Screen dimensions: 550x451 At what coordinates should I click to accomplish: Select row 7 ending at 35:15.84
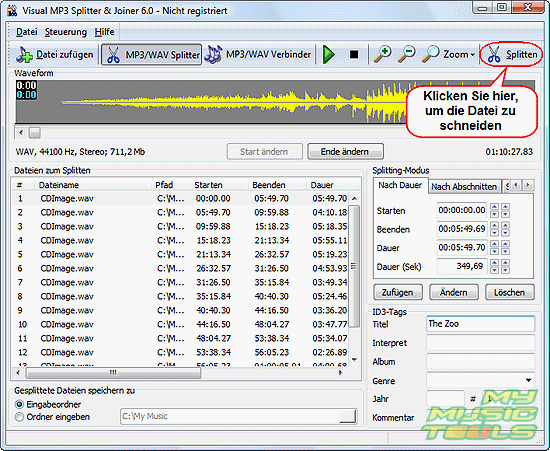(181, 282)
